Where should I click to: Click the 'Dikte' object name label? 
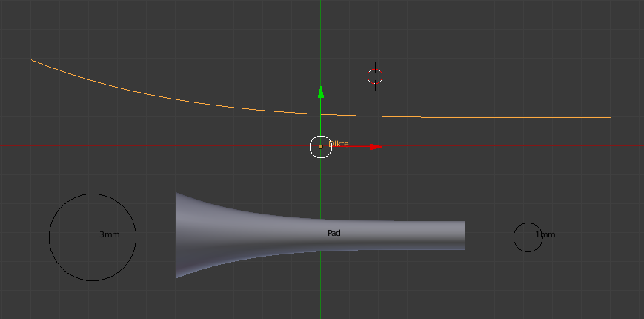point(339,144)
